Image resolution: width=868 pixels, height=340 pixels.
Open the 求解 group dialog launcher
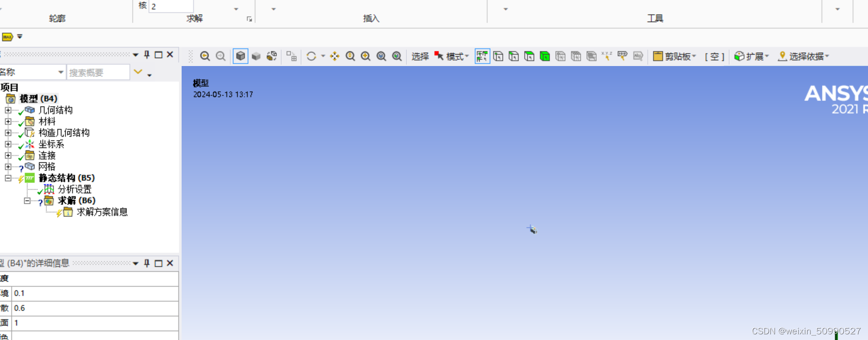(249, 19)
